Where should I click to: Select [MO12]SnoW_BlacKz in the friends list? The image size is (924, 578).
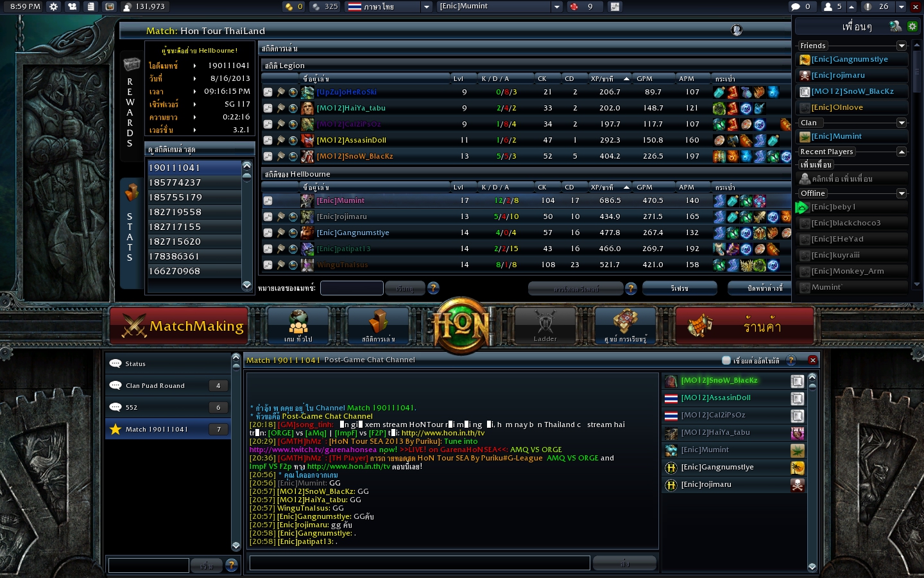[x=852, y=91]
